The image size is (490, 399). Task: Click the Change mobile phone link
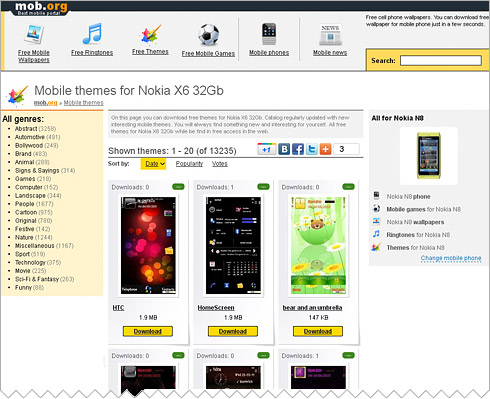[451, 258]
